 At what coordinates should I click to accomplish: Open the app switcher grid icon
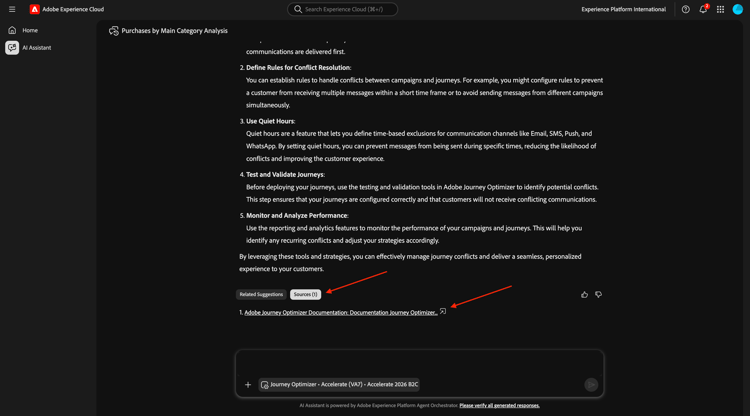pos(720,9)
